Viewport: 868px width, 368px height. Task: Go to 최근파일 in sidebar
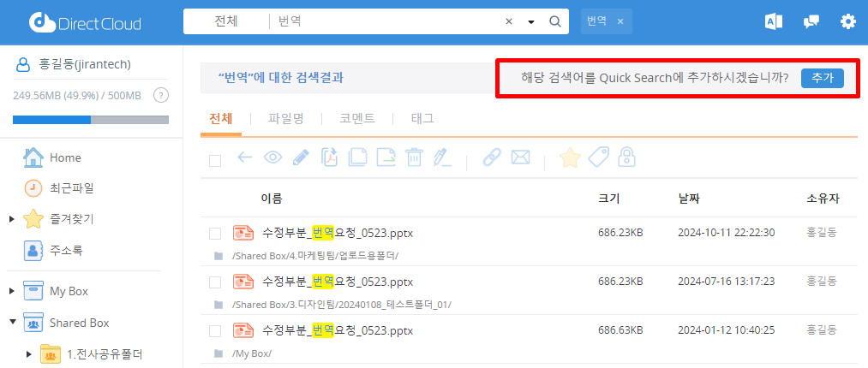[x=71, y=187]
